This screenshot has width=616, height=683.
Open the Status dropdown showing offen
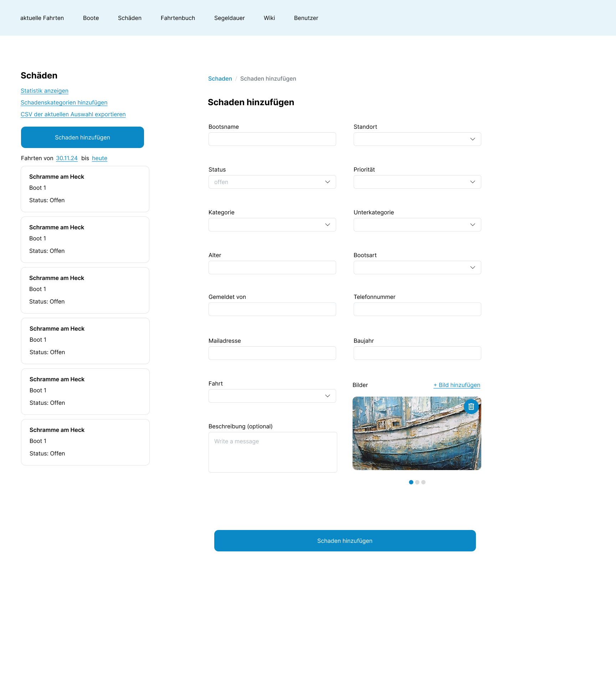coord(272,182)
